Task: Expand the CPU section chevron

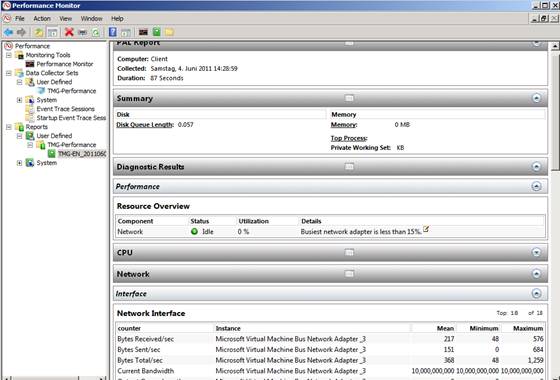Action: tap(536, 252)
